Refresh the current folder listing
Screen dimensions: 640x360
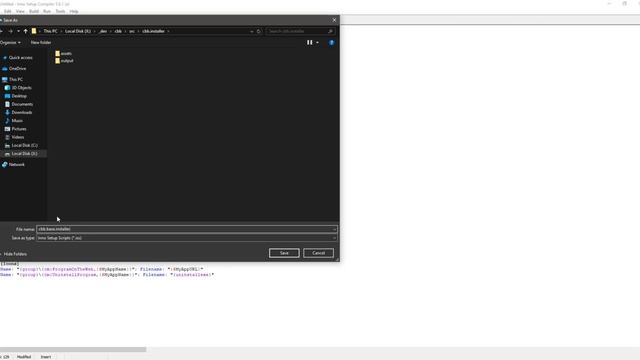click(x=258, y=31)
